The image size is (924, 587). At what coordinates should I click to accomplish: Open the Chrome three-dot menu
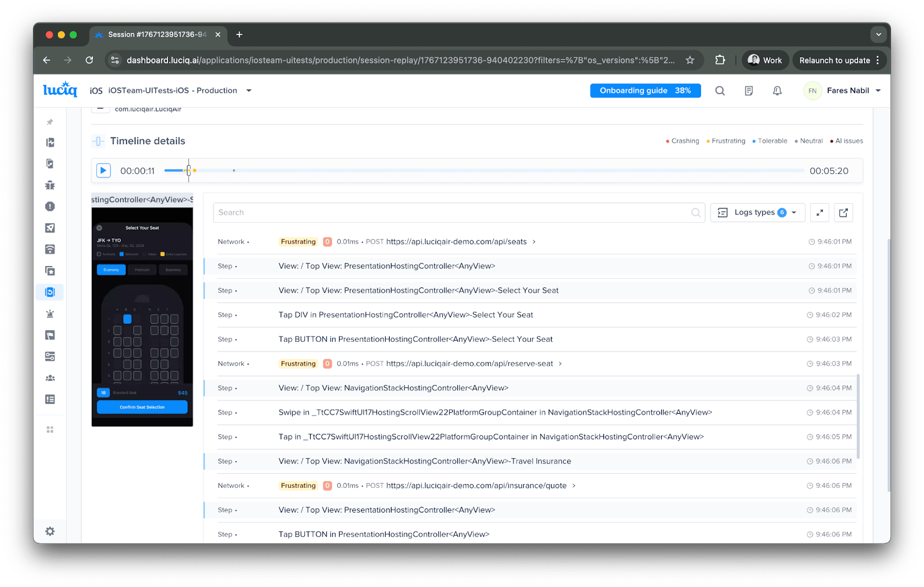click(878, 60)
